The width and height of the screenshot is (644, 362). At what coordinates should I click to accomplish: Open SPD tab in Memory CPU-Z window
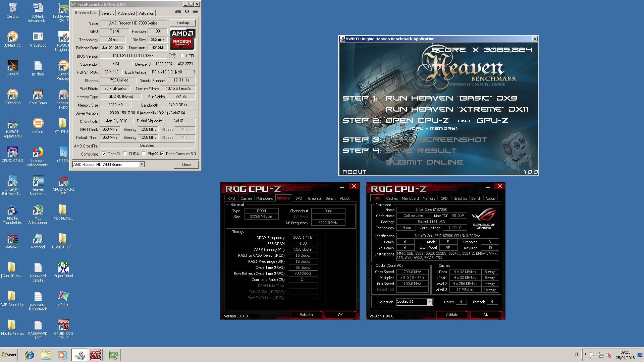pyautogui.click(x=299, y=198)
